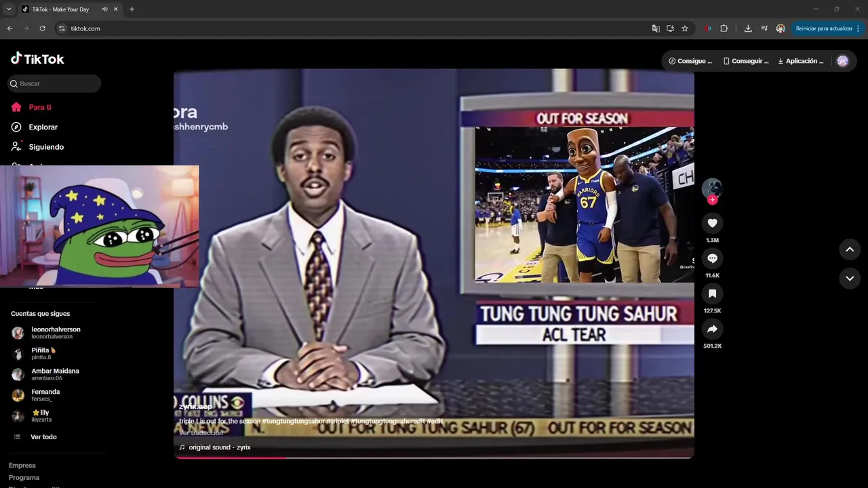The width and height of the screenshot is (868, 488).
Task: Open zyrix.aep username on the video
Action: coord(195,407)
